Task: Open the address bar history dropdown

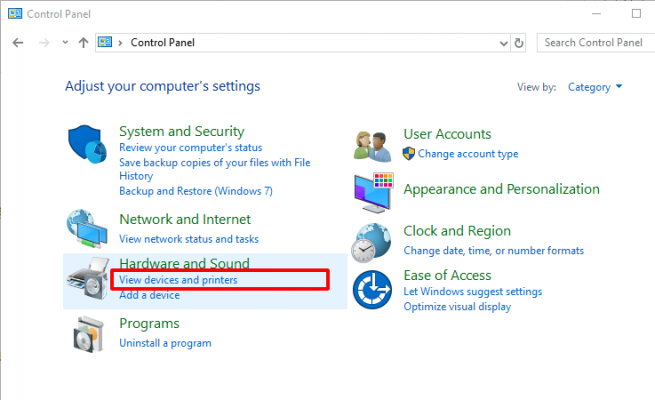Action: point(504,43)
